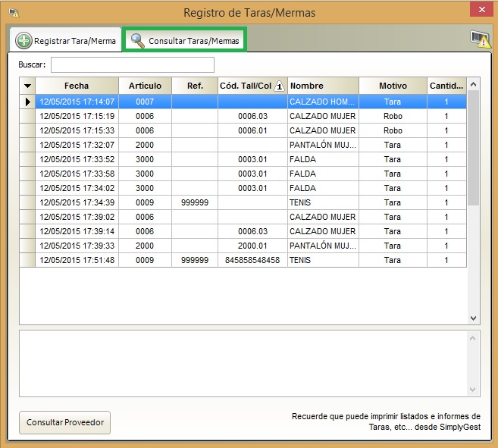
Task: Click the notes panel scroll down arrow
Action: click(472, 390)
